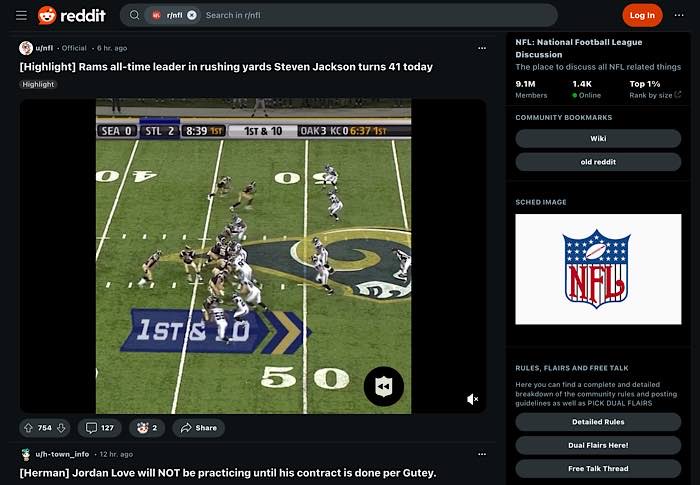Click the 1.4K Online stat

(587, 89)
